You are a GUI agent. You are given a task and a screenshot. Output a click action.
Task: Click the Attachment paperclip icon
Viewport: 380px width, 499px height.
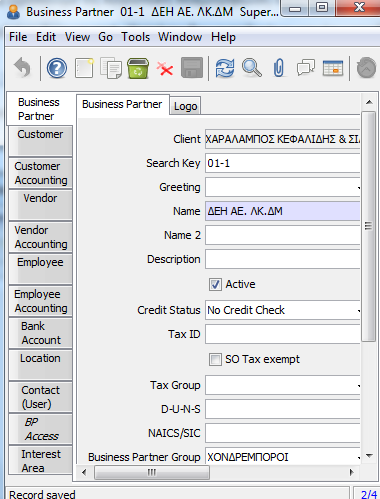[x=279, y=68]
